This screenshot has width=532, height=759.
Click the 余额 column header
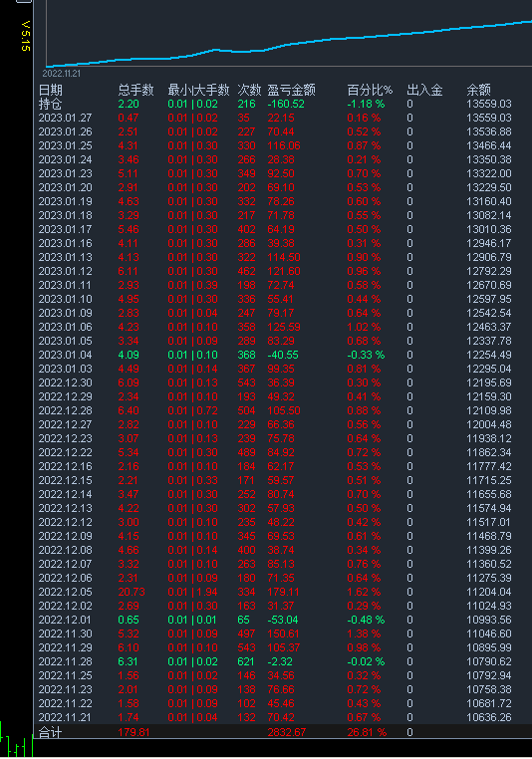(x=479, y=90)
